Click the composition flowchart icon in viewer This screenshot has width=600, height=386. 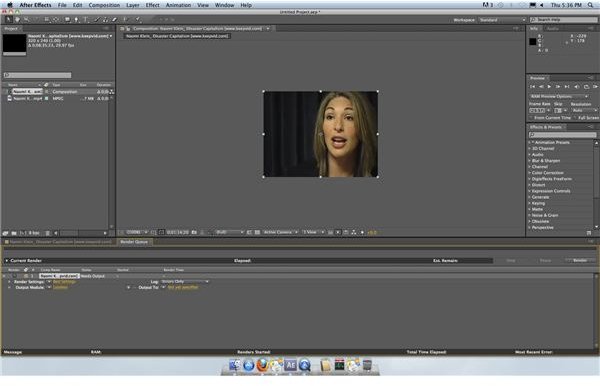click(354, 232)
